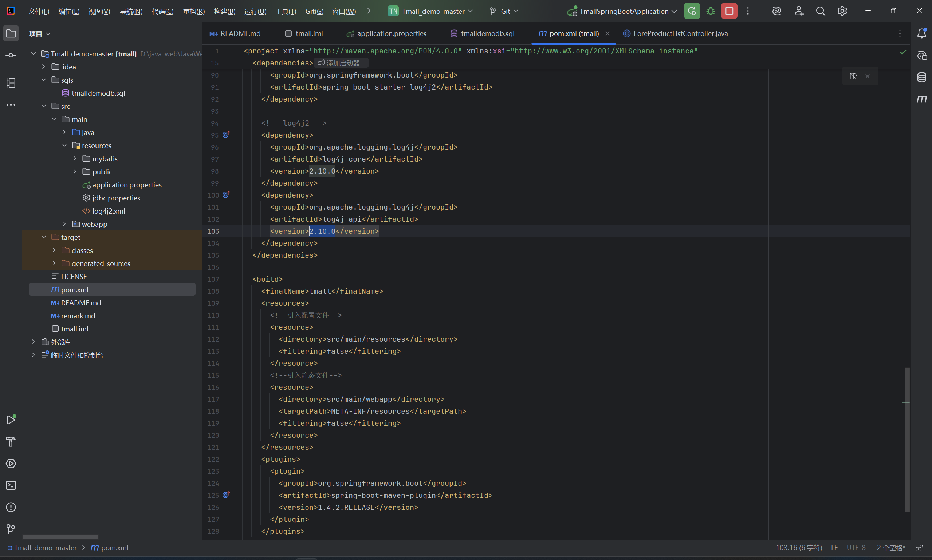Open the Maven tool window
Image resolution: width=932 pixels, height=560 pixels.
click(921, 99)
